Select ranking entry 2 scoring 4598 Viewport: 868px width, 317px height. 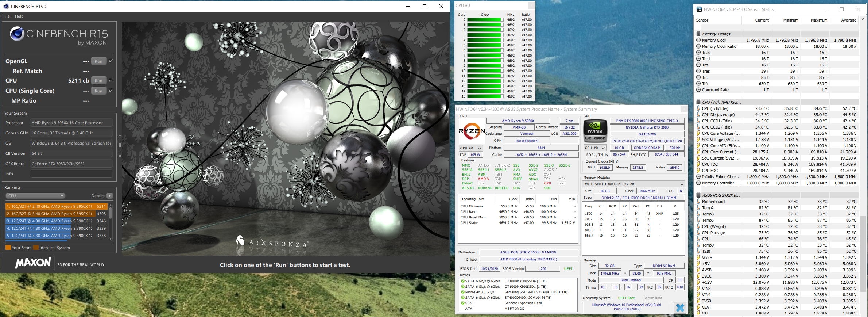56,214
